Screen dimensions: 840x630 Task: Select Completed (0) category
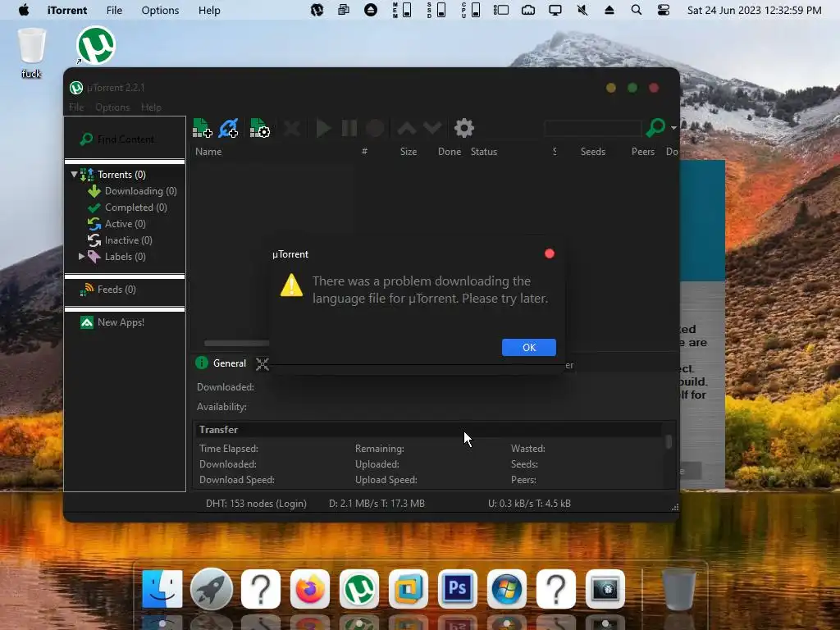(136, 208)
